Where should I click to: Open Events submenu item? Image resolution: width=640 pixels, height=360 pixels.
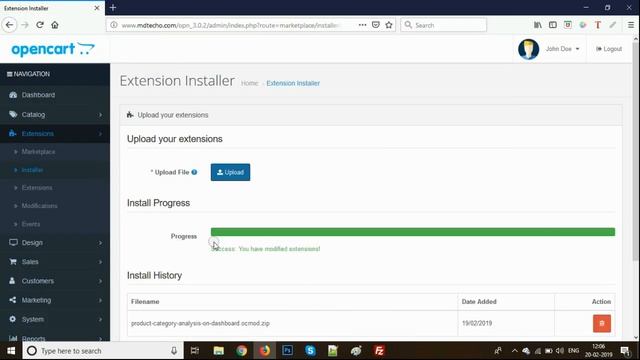click(x=31, y=224)
